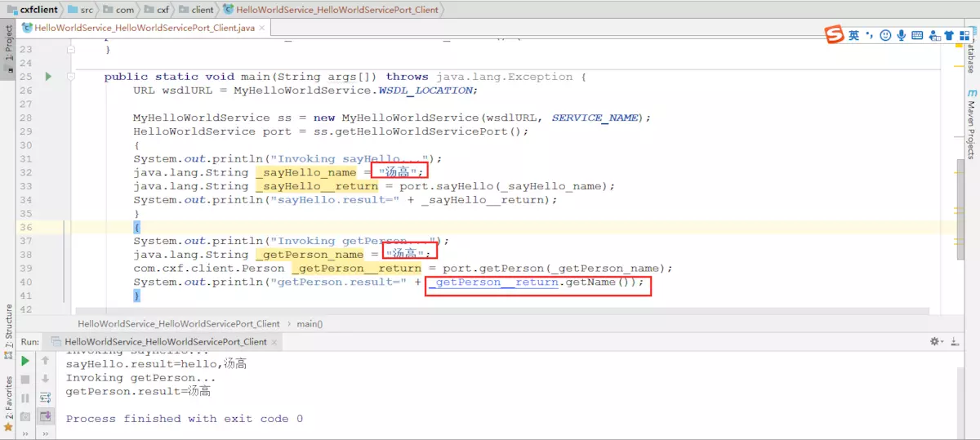Click the Sogou microphone voice input icon
The height and width of the screenshot is (440, 980).
[x=902, y=35]
